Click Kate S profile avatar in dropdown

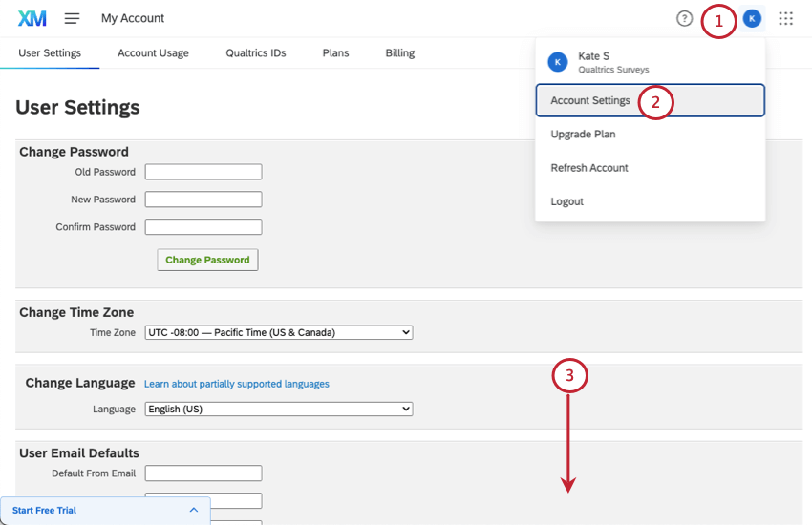pyautogui.click(x=558, y=62)
